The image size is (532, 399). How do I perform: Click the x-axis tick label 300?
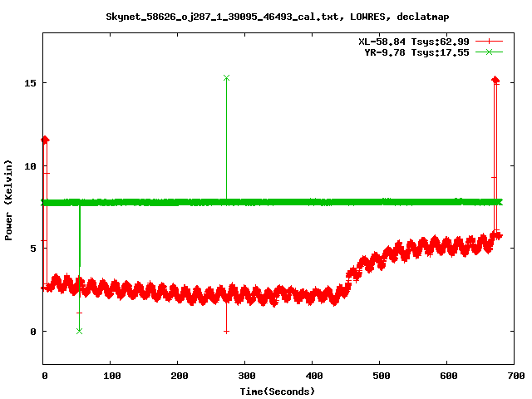tap(247, 376)
